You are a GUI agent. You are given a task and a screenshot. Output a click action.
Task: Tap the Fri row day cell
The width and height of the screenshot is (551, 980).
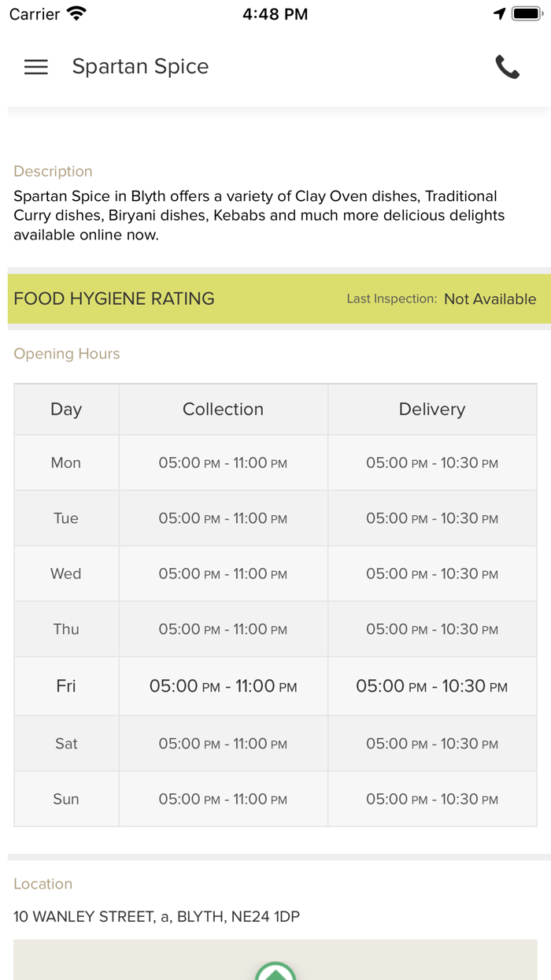coord(66,686)
